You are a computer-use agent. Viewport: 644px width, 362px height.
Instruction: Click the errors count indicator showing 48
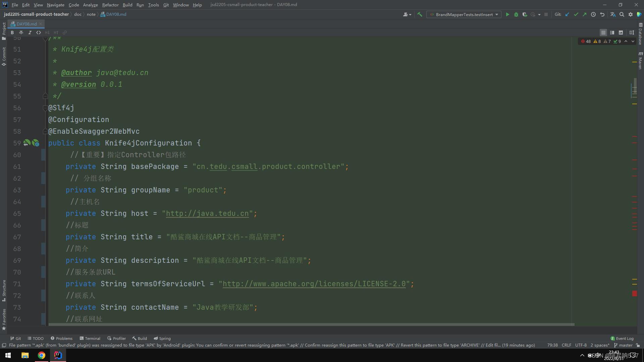(586, 42)
